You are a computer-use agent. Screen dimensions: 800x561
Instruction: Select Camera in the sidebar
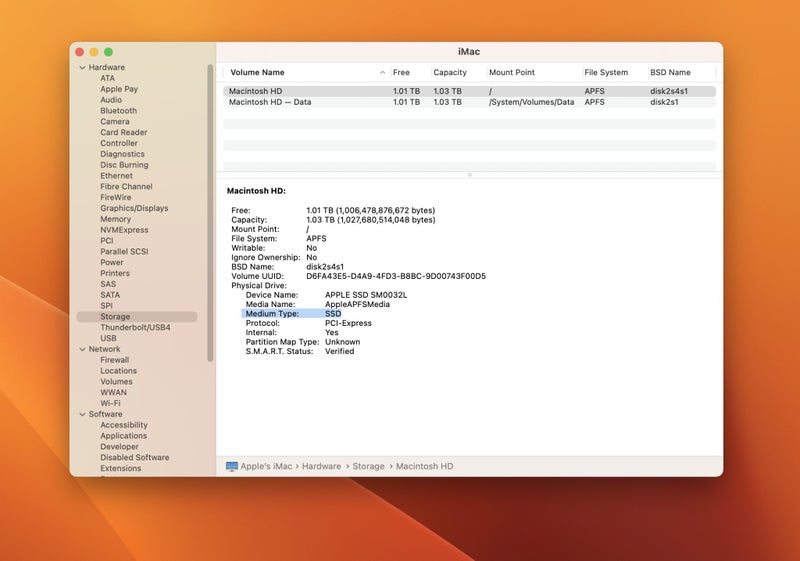click(x=115, y=121)
